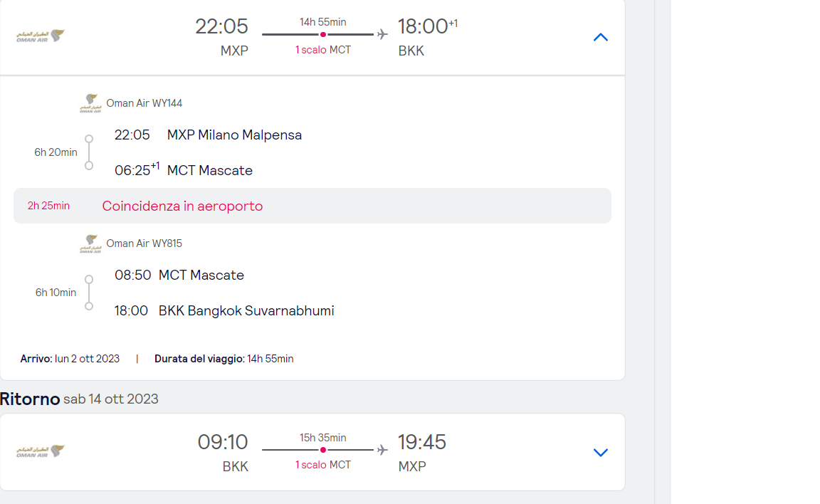This screenshot has height=504, width=820.
Task: Expand the return flight details chevron
Action: (x=601, y=453)
